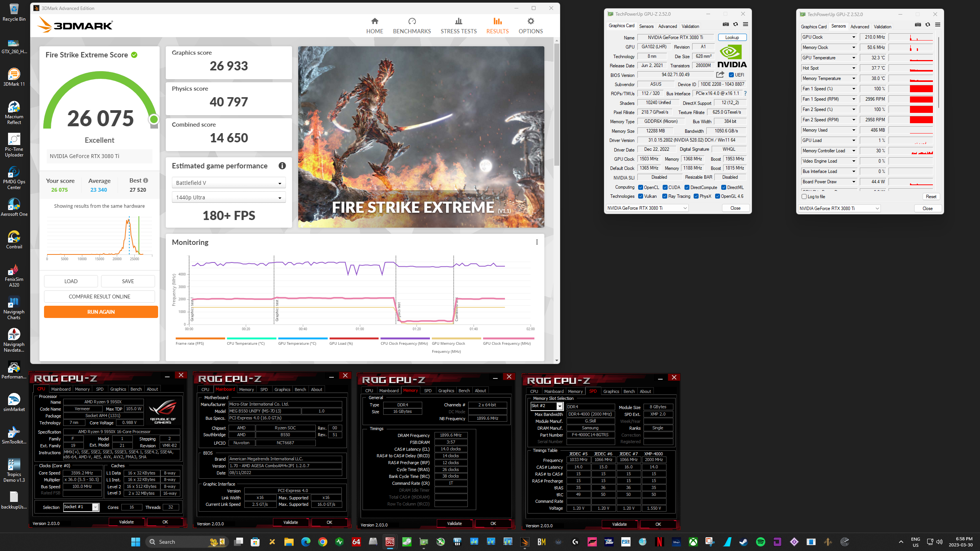Click the BIOS export share icon in GPU-Z
Viewport: 980px width, 551px height.
click(x=720, y=75)
